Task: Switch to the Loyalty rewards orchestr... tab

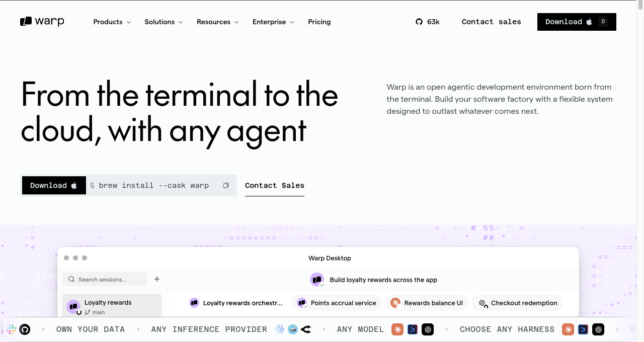Action: 236,303
